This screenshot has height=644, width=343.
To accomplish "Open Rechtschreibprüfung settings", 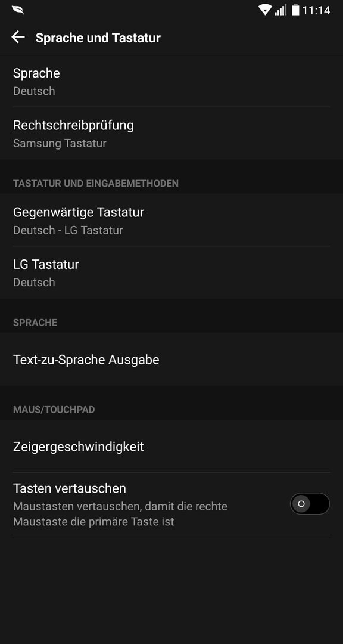I will [171, 133].
